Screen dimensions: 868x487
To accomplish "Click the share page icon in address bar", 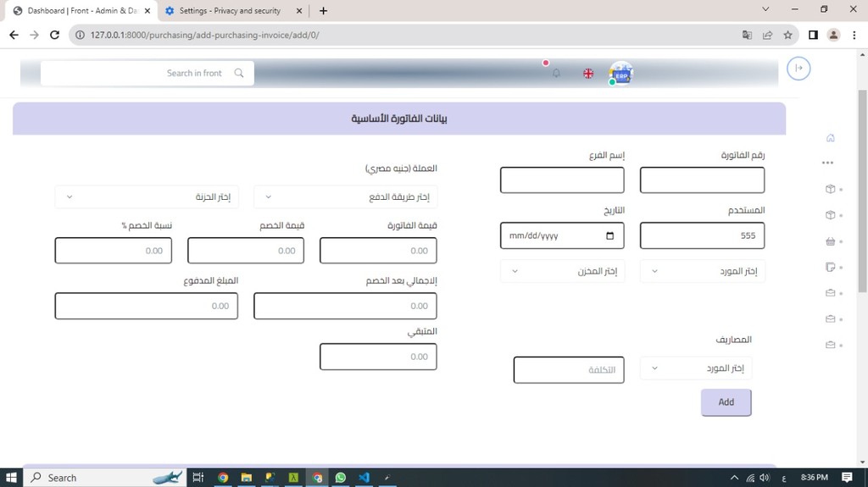I will point(767,35).
